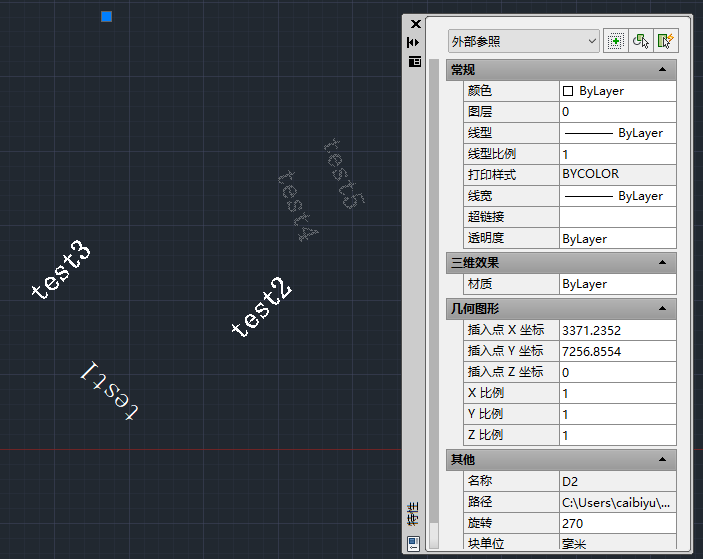The width and height of the screenshot is (703, 559).
Task: Collapse the 其他 section
Action: coord(662,459)
